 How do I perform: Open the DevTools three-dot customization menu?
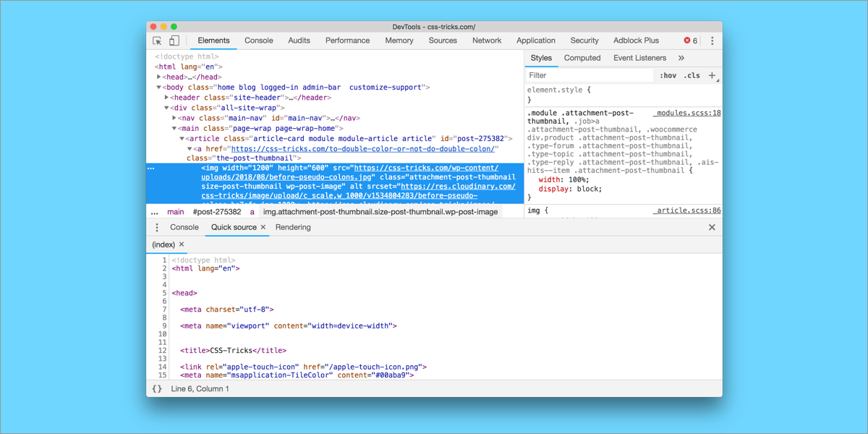[x=712, y=41]
